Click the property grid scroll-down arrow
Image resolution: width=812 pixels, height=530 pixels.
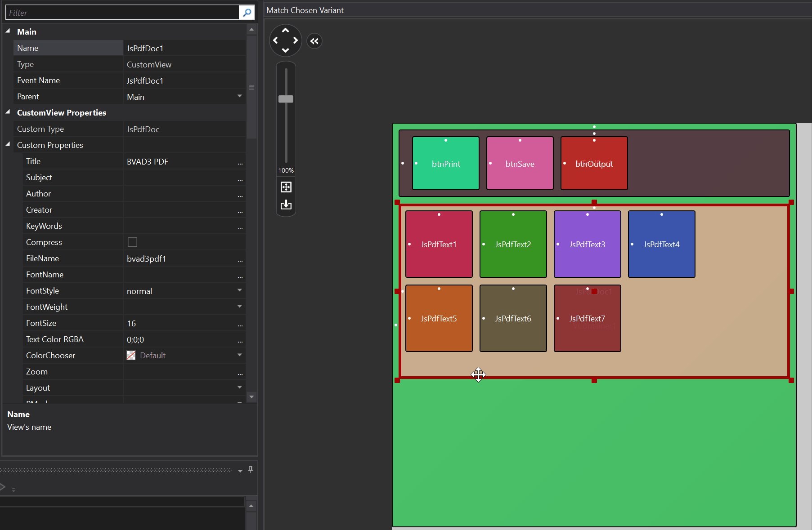pyautogui.click(x=251, y=396)
